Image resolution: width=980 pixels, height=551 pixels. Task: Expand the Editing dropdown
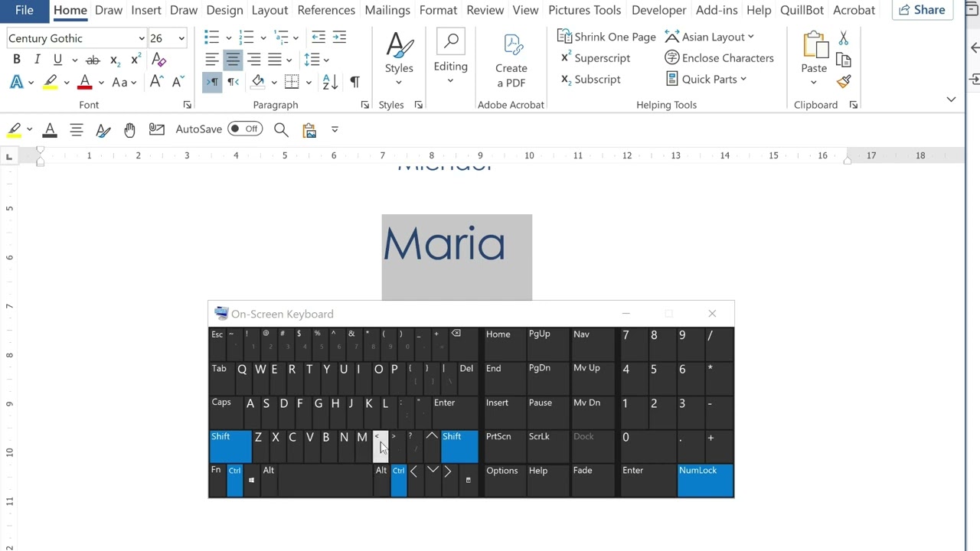coord(450,80)
